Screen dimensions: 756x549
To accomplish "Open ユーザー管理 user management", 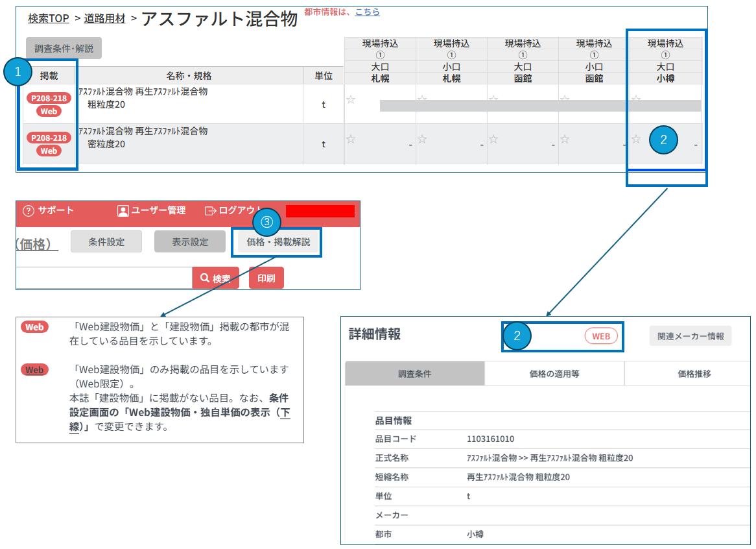I will coord(151,210).
